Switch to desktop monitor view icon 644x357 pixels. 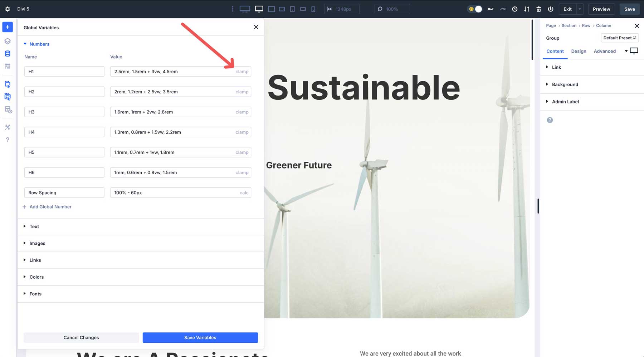click(x=259, y=9)
